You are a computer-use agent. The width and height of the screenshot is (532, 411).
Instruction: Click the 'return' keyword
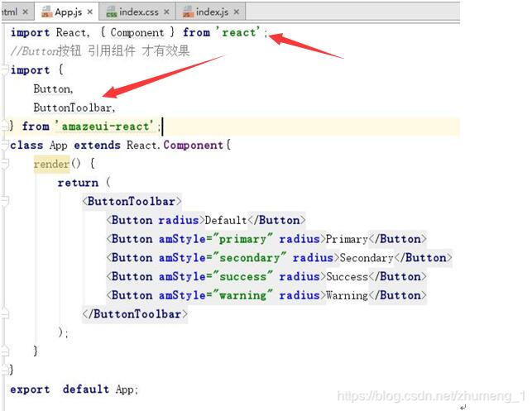click(78, 183)
